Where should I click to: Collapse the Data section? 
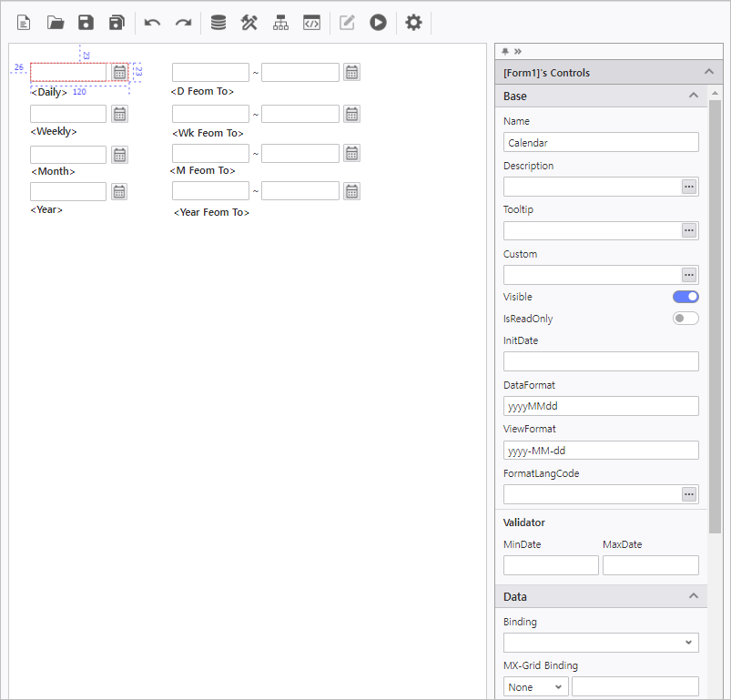pos(693,596)
